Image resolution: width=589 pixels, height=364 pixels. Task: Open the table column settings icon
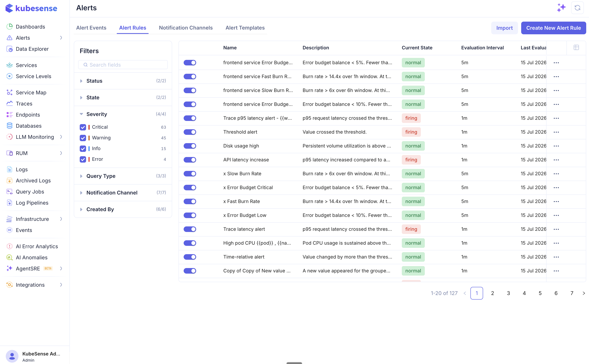[576, 47]
